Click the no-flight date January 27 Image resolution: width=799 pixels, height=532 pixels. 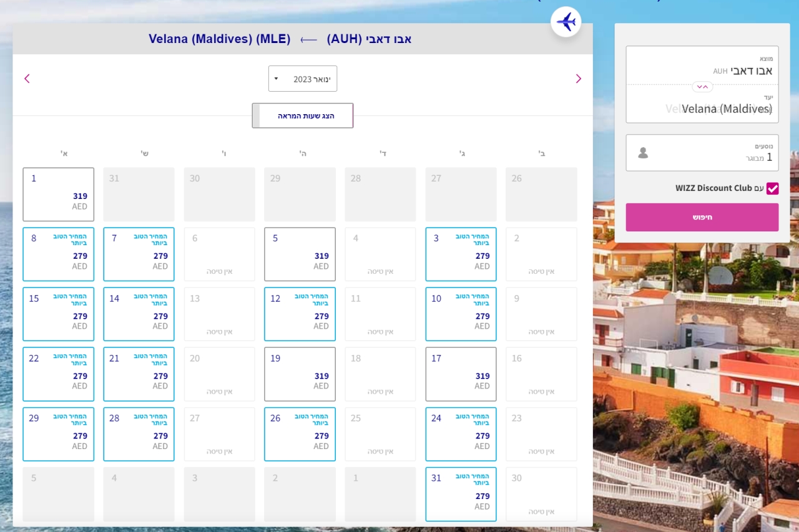coord(220,434)
